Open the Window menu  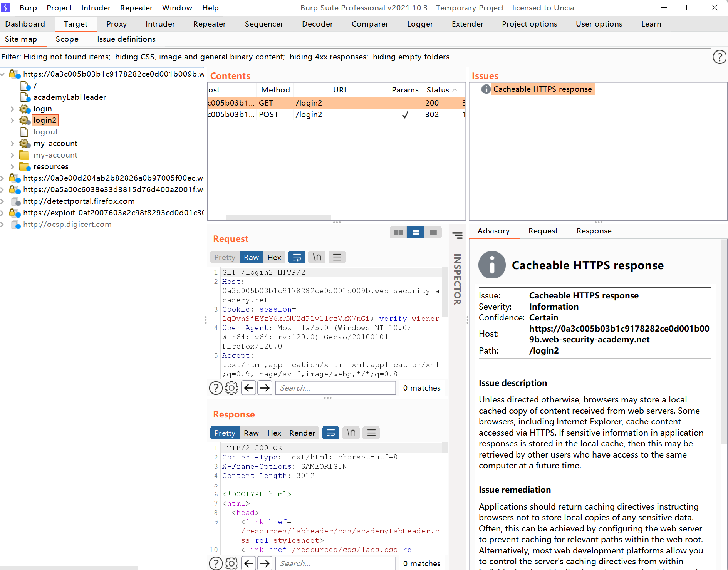[x=177, y=8]
